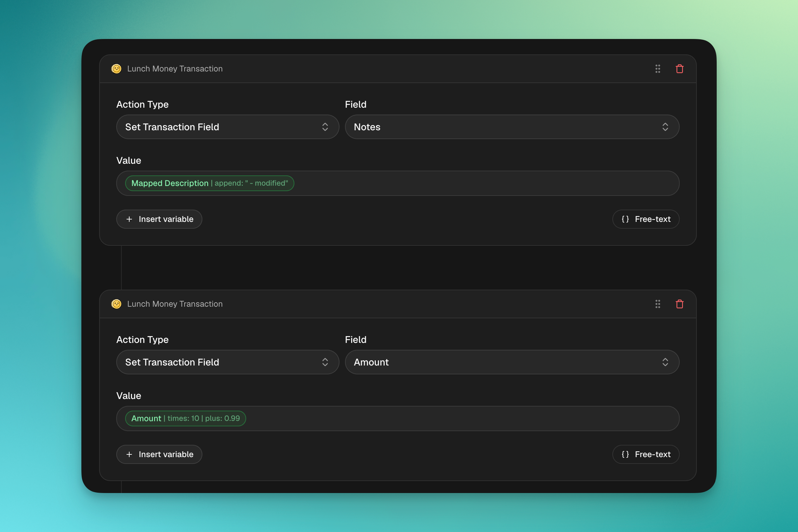Select the Amount times 10 variable chip
The height and width of the screenshot is (532, 798).
pos(185,418)
